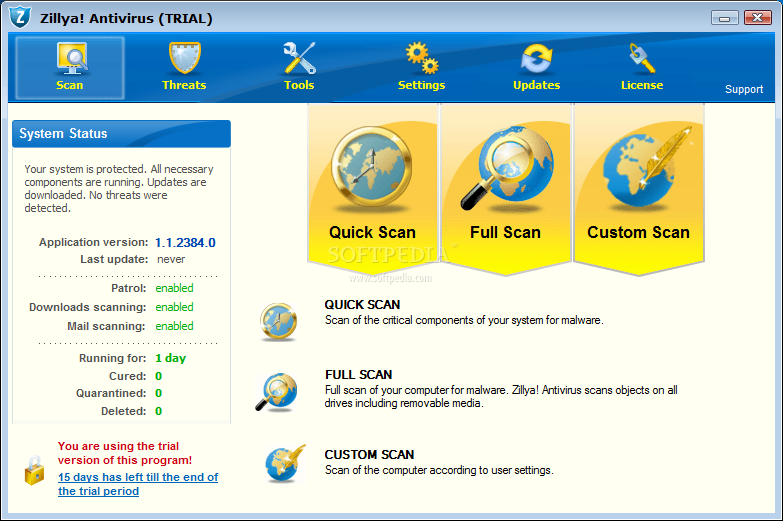
Task: Close the Zillya Antivirus window
Action: click(x=758, y=17)
